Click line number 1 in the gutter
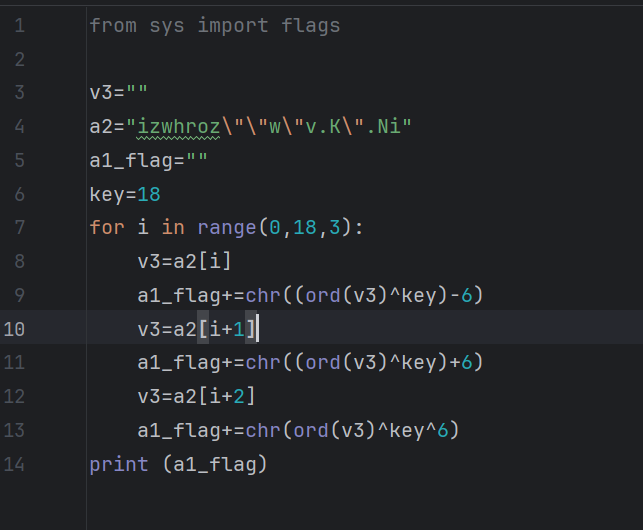The width and height of the screenshot is (643, 530). tap(20, 25)
